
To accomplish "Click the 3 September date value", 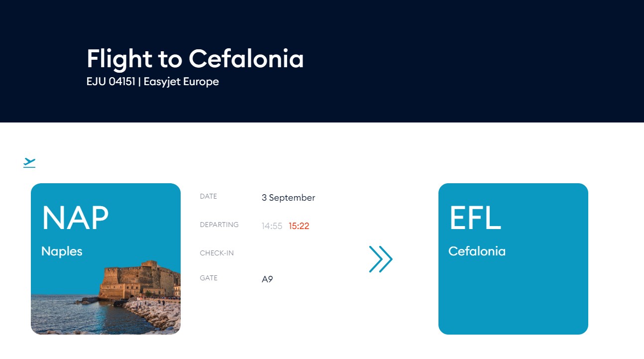I will point(288,198).
